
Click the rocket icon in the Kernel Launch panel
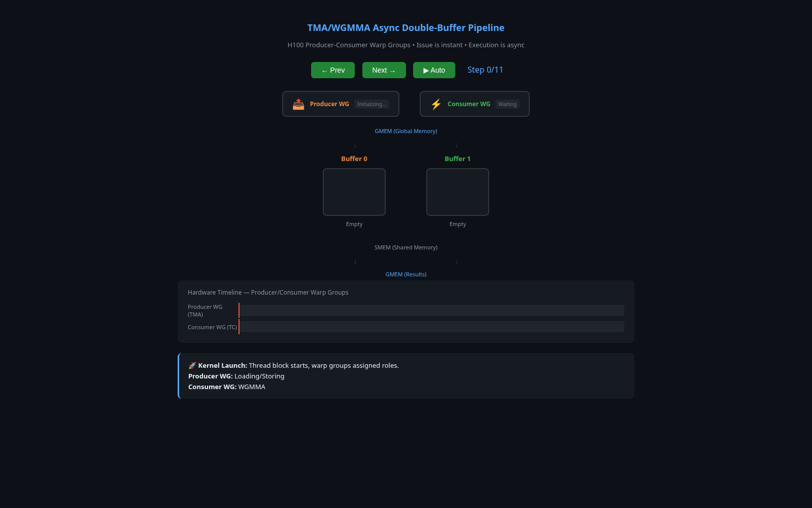192,365
